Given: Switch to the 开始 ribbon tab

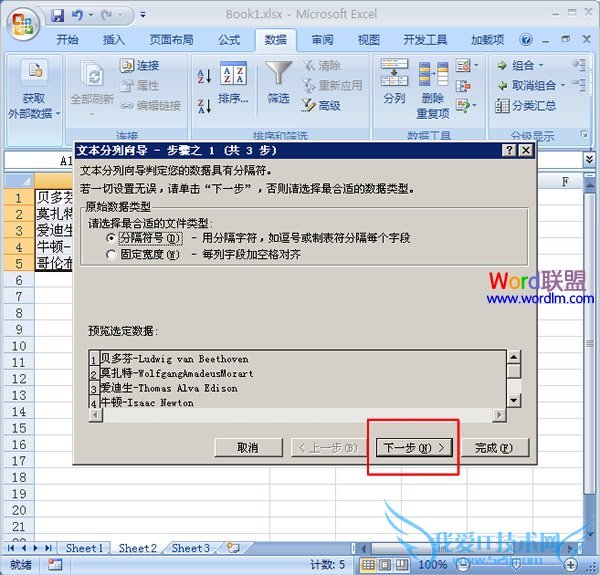Looking at the screenshot, I should [68, 40].
